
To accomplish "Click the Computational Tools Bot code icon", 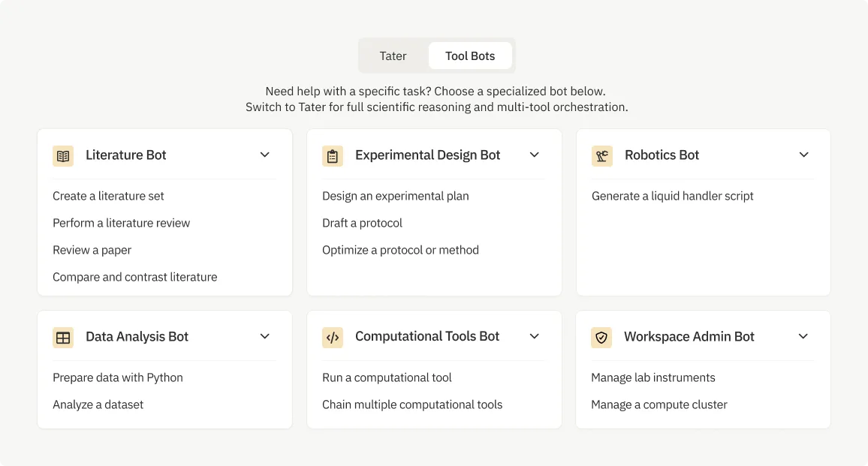I will 333,337.
